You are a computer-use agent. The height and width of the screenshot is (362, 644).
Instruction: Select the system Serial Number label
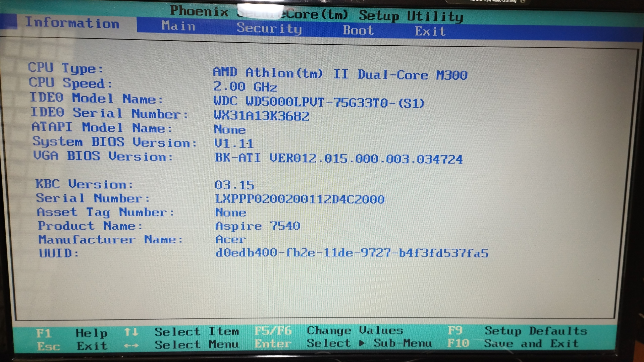[x=93, y=198]
